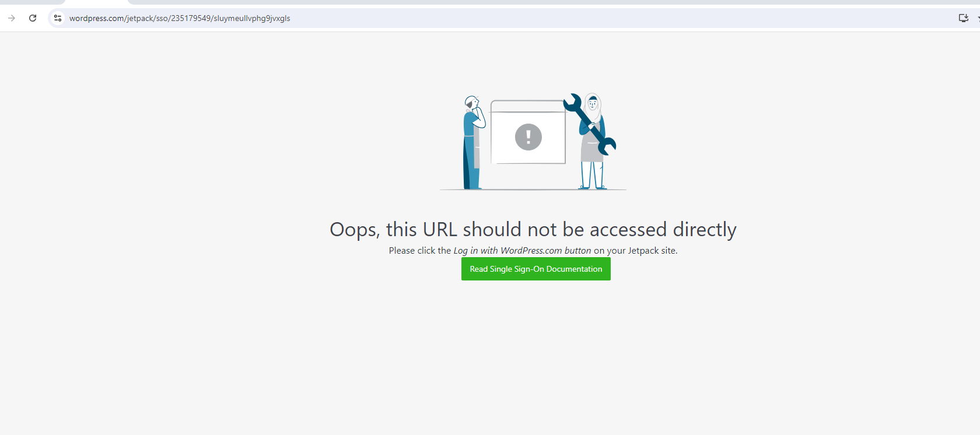
Task: Click the words 'Jetpack site' in message
Action: tap(652, 251)
